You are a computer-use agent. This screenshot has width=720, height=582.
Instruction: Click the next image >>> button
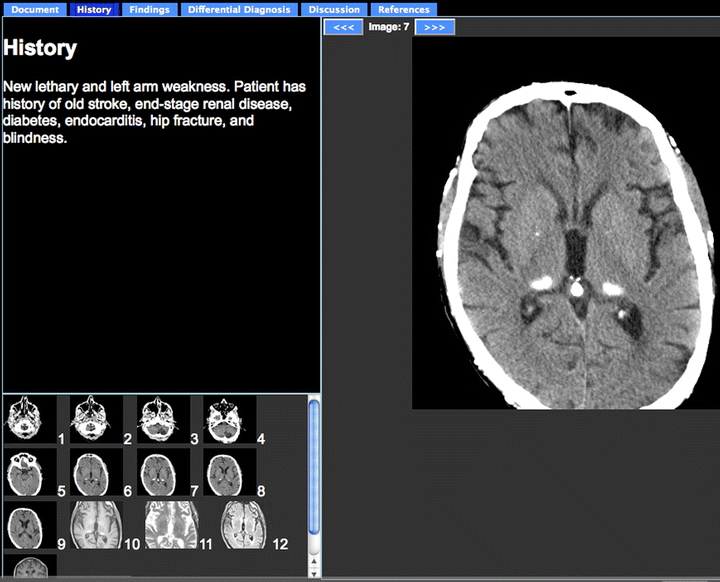pyautogui.click(x=435, y=27)
